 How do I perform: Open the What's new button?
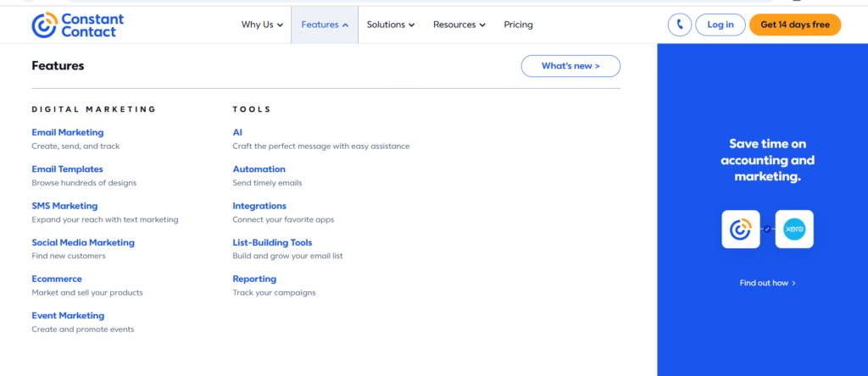pyautogui.click(x=570, y=66)
